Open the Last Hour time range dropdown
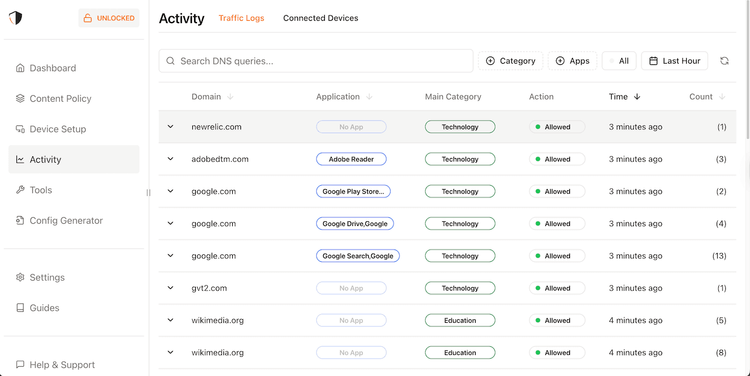Screen dimensions: 750x376 coord(674,61)
